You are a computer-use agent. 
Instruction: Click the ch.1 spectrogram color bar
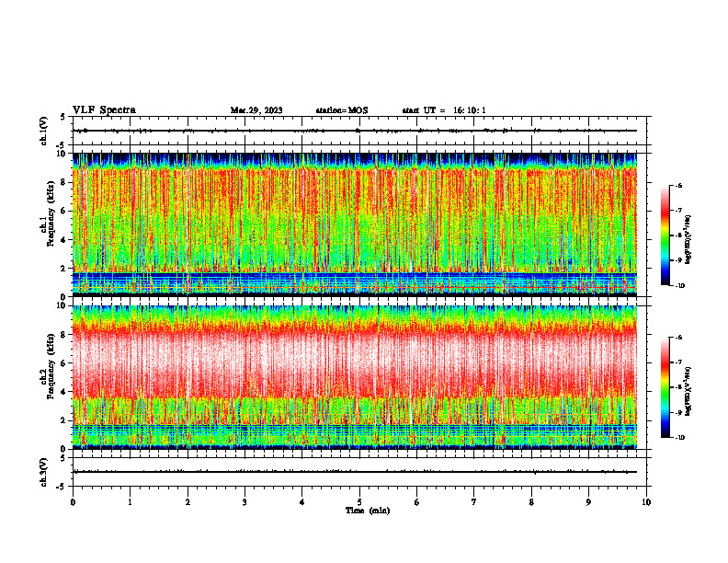(x=665, y=236)
